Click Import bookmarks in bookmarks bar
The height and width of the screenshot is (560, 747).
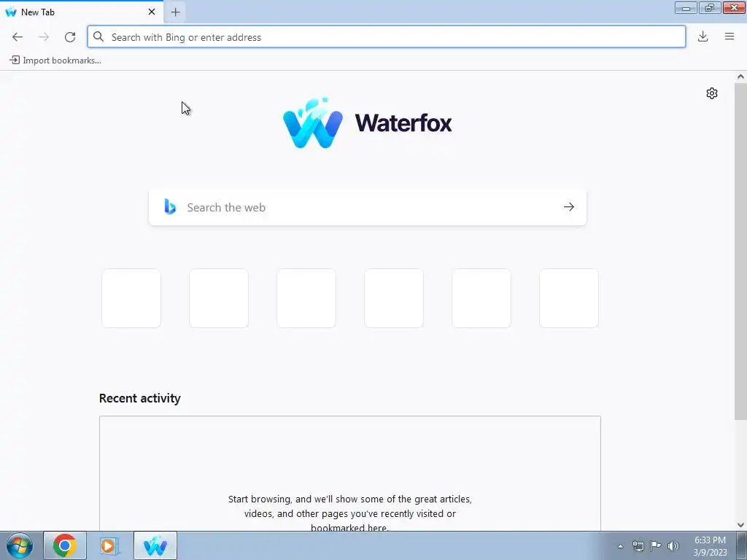click(x=55, y=61)
